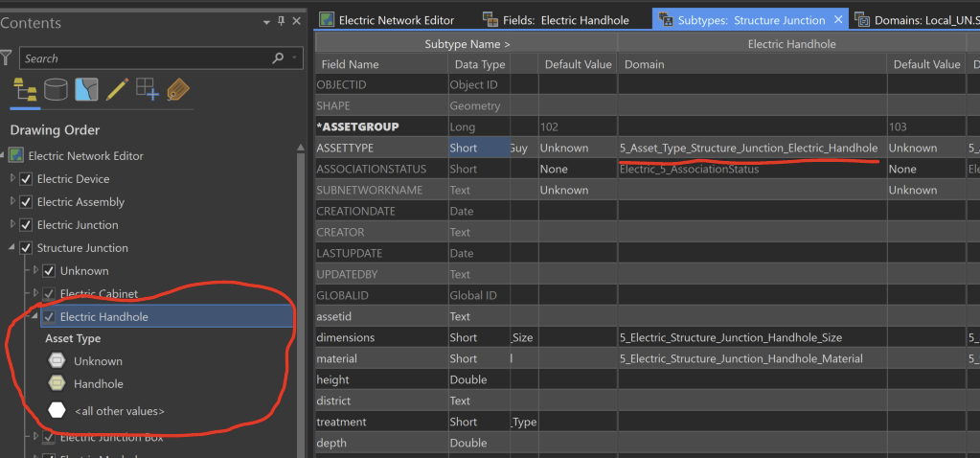Uncheck the Electric Device layer
The width and height of the screenshot is (980, 458).
(x=26, y=179)
